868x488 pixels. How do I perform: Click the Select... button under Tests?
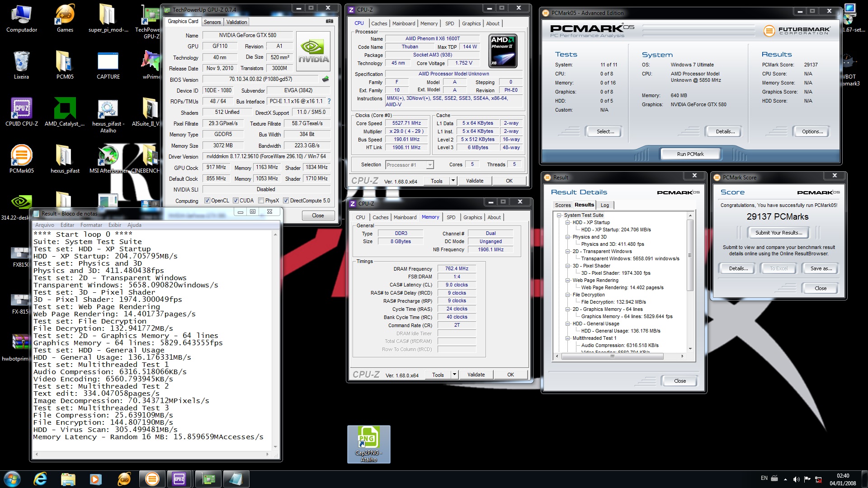(605, 131)
